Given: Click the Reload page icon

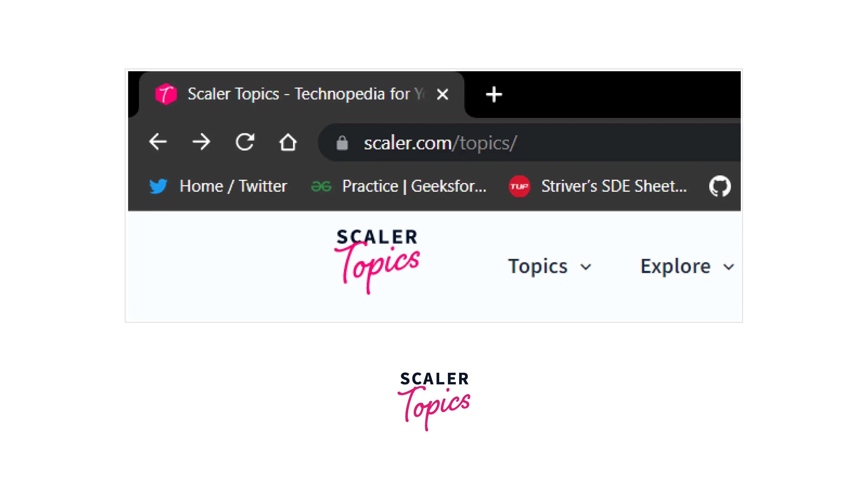Looking at the screenshot, I should pyautogui.click(x=245, y=142).
